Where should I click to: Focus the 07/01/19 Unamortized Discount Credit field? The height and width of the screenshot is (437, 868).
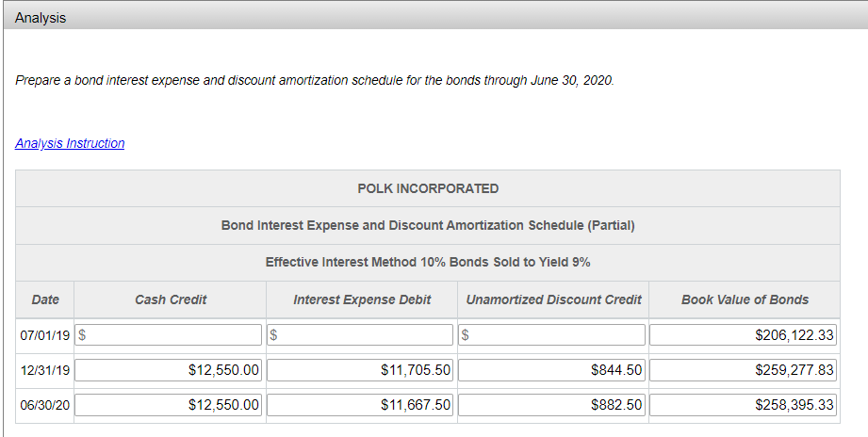coord(552,334)
